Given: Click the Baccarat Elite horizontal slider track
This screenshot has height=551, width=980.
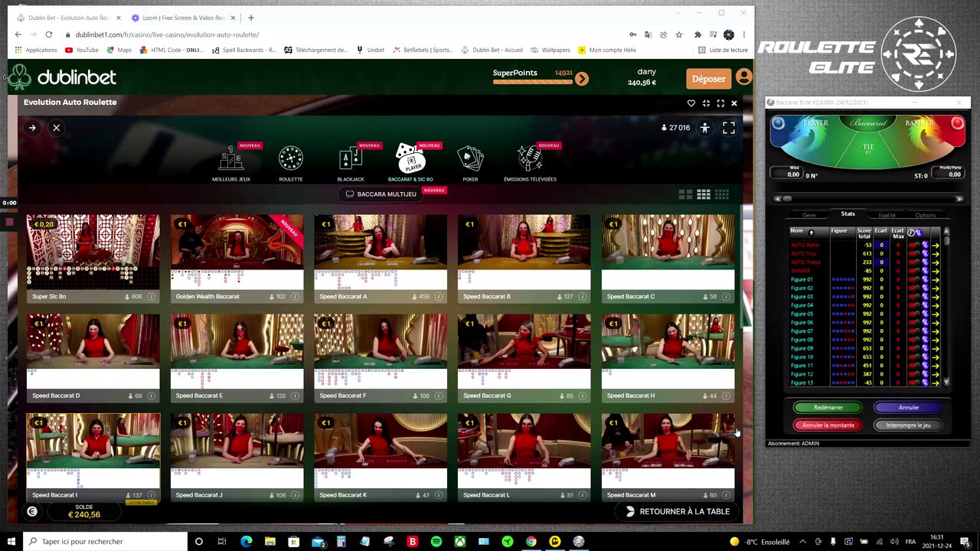Looking at the screenshot, I should click(x=868, y=199).
